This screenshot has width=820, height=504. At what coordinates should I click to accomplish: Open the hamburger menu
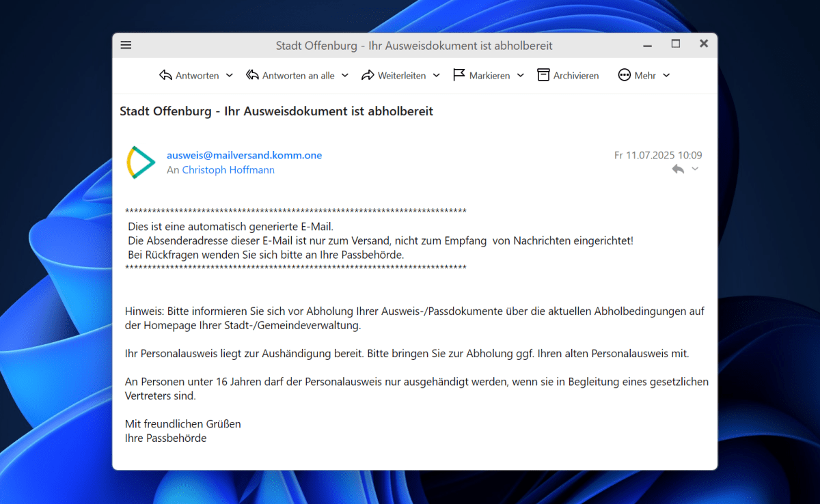click(x=126, y=44)
